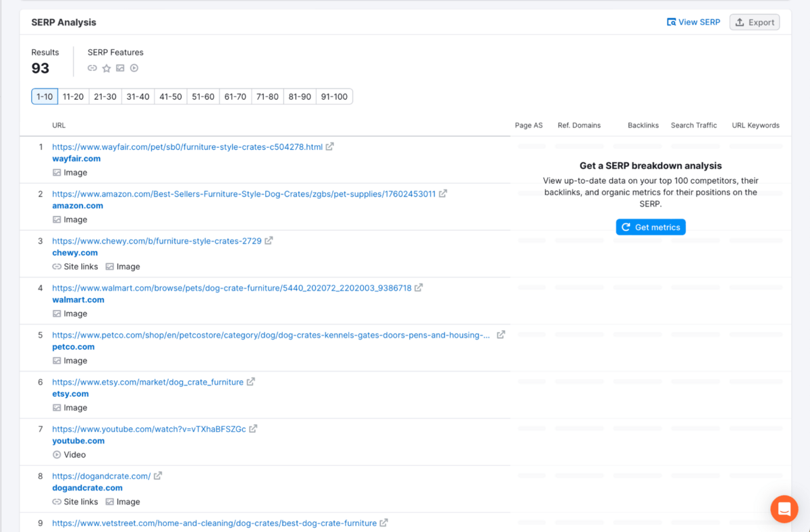The image size is (810, 532).
Task: Click the petco.com domain name
Action: pyautogui.click(x=74, y=347)
